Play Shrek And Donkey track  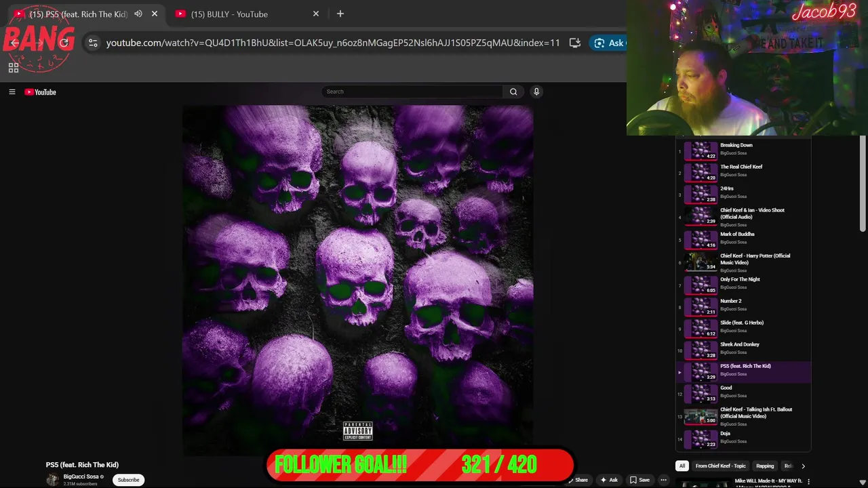(743, 350)
